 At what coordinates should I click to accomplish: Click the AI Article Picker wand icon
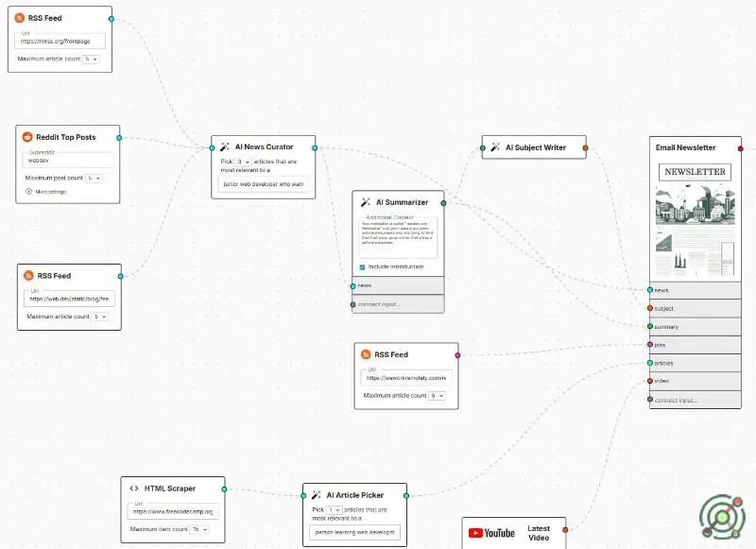[317, 495]
